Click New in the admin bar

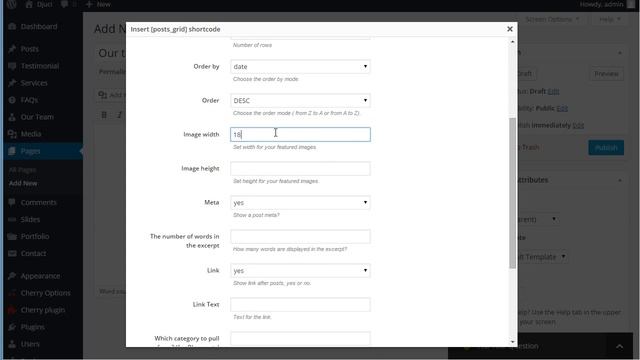[98, 4]
